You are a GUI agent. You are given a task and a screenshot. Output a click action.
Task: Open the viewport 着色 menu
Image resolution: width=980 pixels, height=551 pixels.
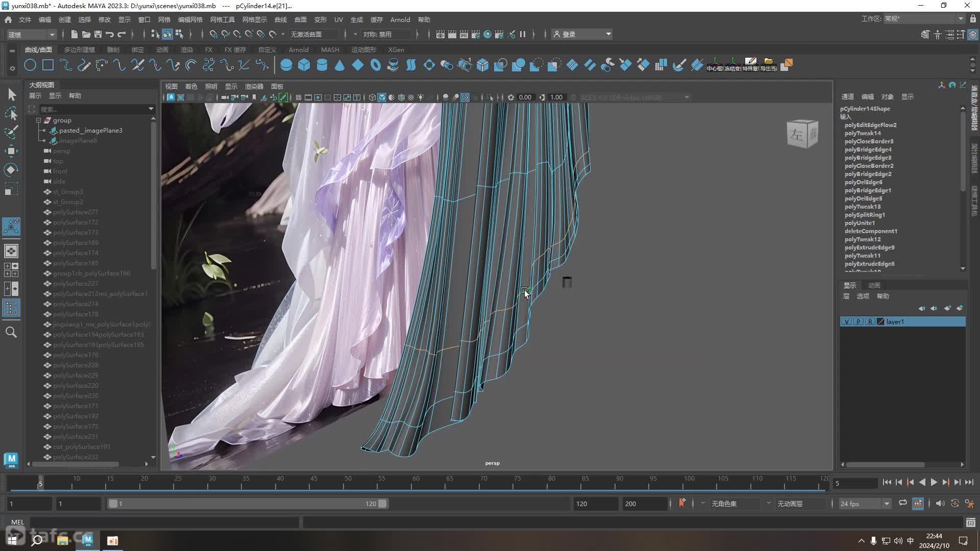click(x=191, y=86)
